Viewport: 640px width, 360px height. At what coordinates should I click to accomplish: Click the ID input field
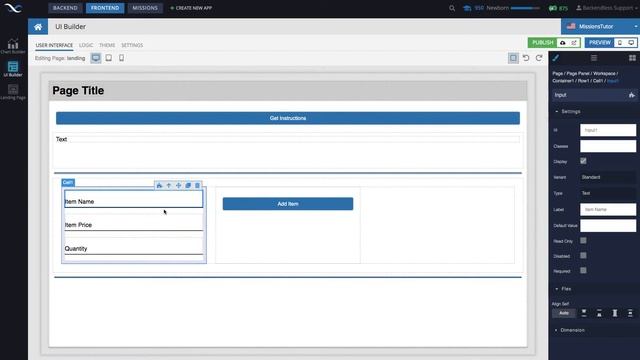point(608,130)
